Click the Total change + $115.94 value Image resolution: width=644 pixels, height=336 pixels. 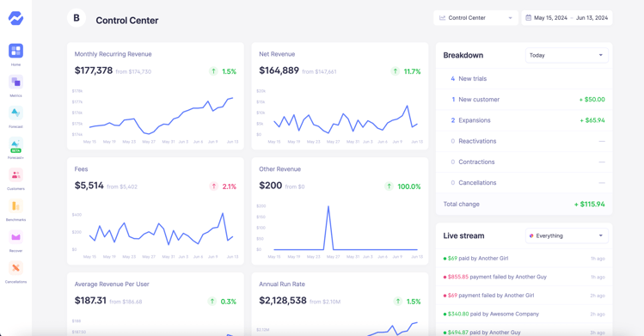(589, 204)
